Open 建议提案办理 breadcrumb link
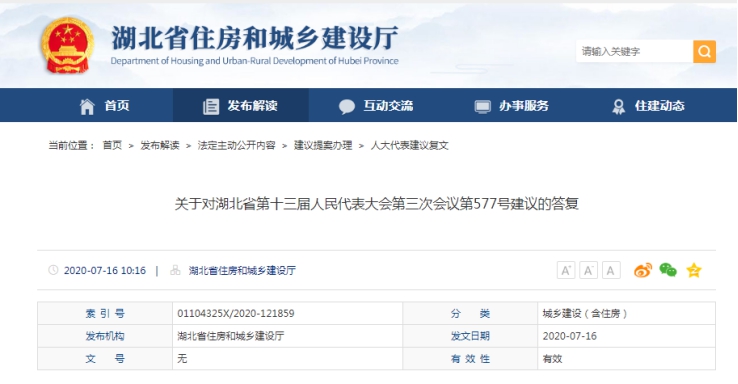This screenshot has width=738, height=384. [x=323, y=145]
